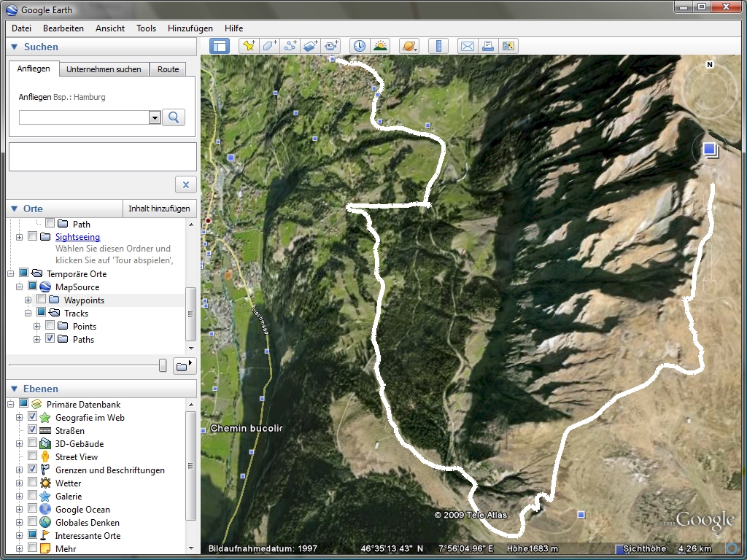Open the Datei menu
Viewport: 747px width, 560px height.
(x=21, y=28)
